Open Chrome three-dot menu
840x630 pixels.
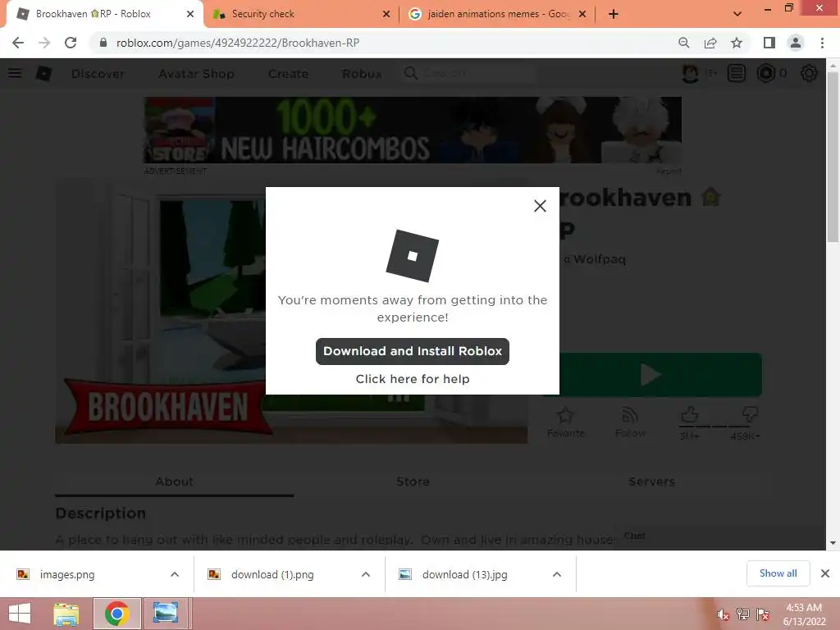click(x=822, y=43)
